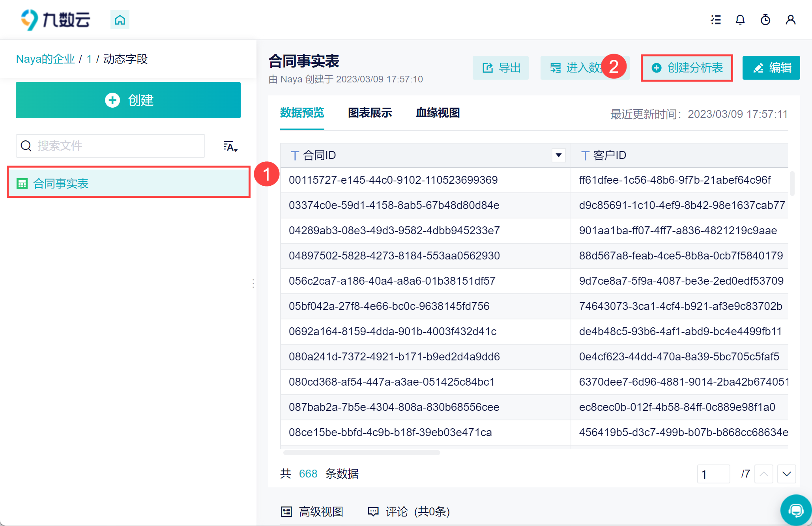Click the green 创建 button
This screenshot has height=526, width=812.
pos(128,100)
